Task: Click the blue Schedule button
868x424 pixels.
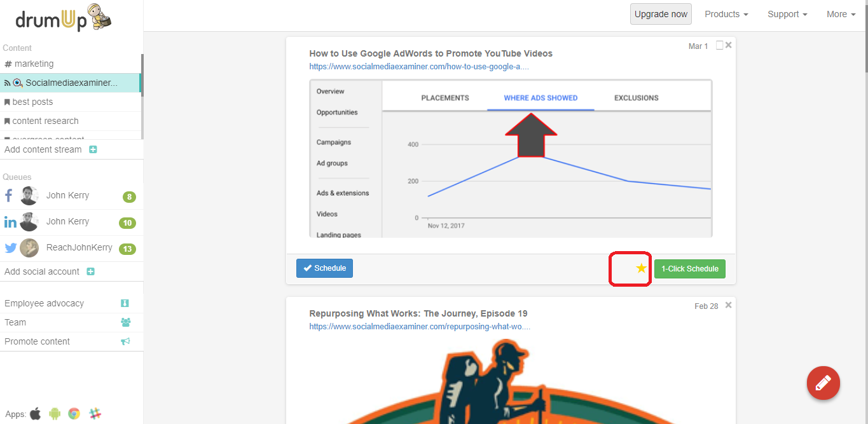Action: click(324, 268)
